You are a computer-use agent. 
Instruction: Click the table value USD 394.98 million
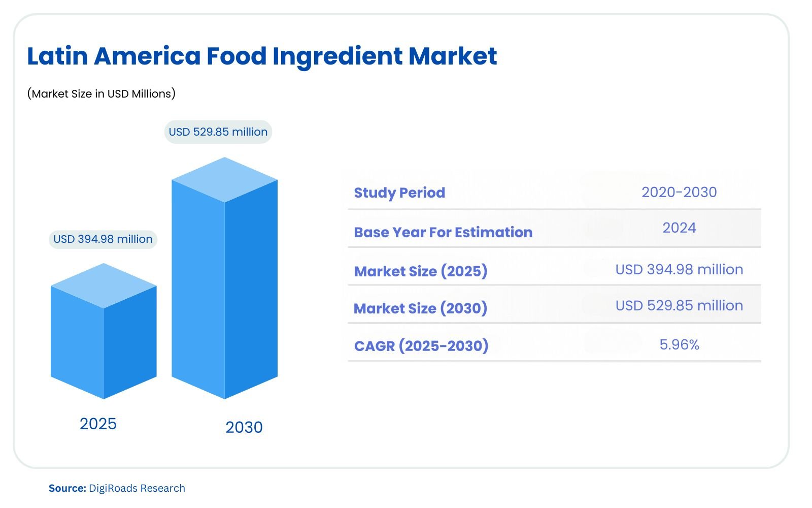click(x=679, y=269)
